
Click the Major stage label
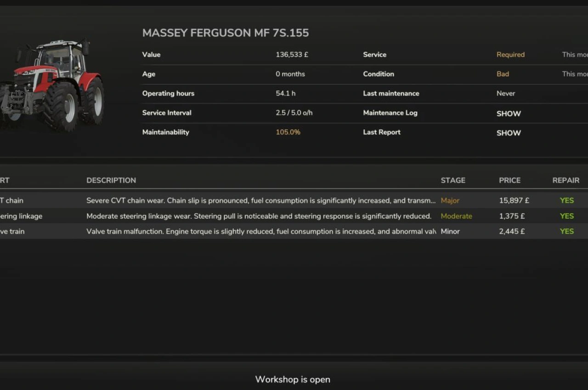(x=450, y=201)
